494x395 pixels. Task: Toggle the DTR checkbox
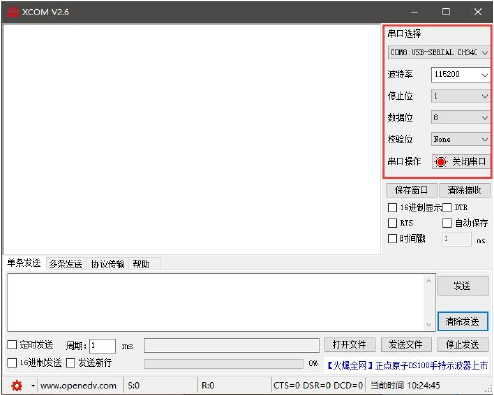click(x=447, y=208)
